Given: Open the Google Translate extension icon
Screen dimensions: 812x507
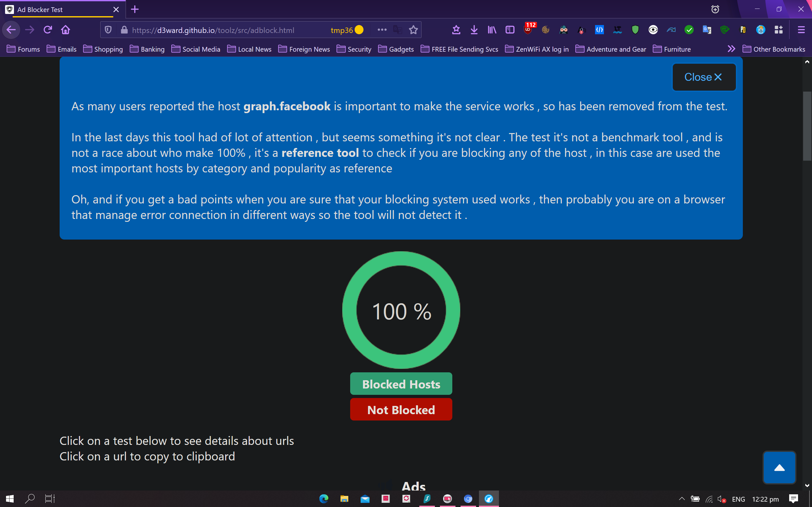Looking at the screenshot, I should tap(707, 30).
